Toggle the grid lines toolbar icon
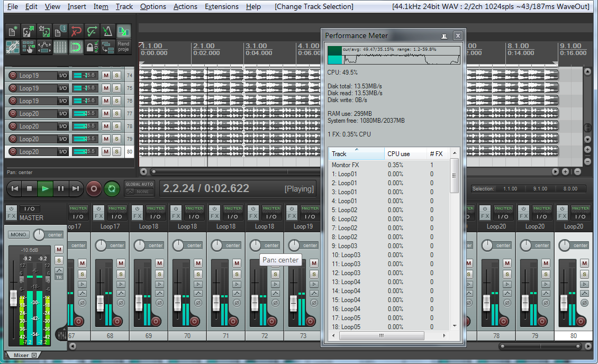 click(x=60, y=48)
